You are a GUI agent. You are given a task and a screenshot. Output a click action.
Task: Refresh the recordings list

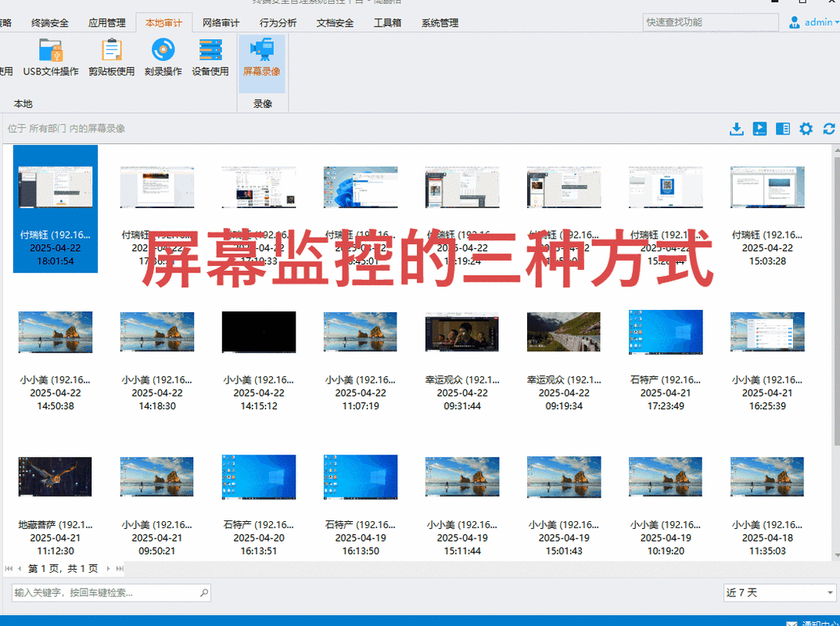828,128
